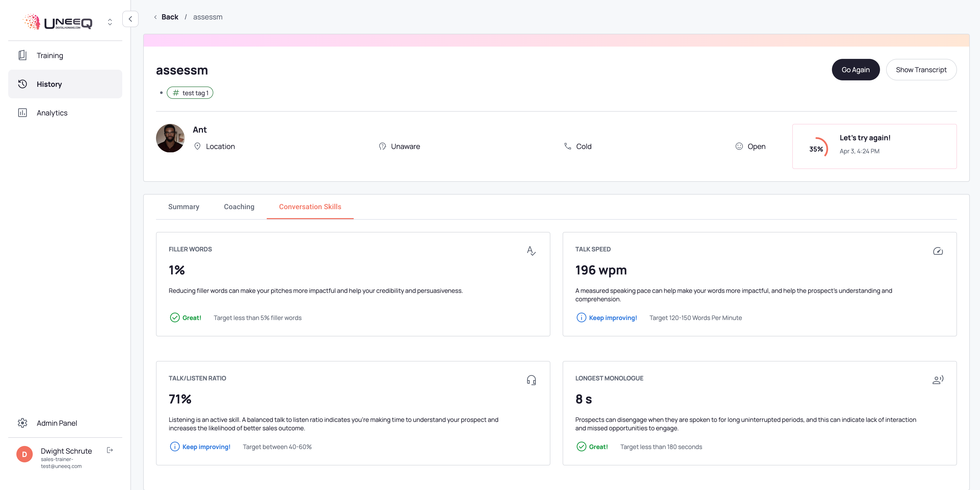
Task: Click the logout icon beside Dwight Schrute
Action: point(110,450)
